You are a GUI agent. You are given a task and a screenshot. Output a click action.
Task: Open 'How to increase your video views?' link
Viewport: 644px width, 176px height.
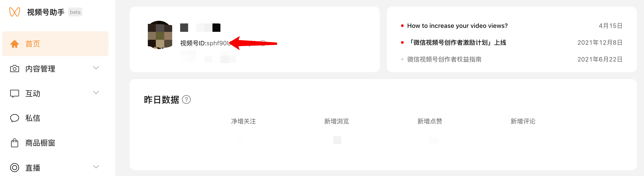(457, 26)
